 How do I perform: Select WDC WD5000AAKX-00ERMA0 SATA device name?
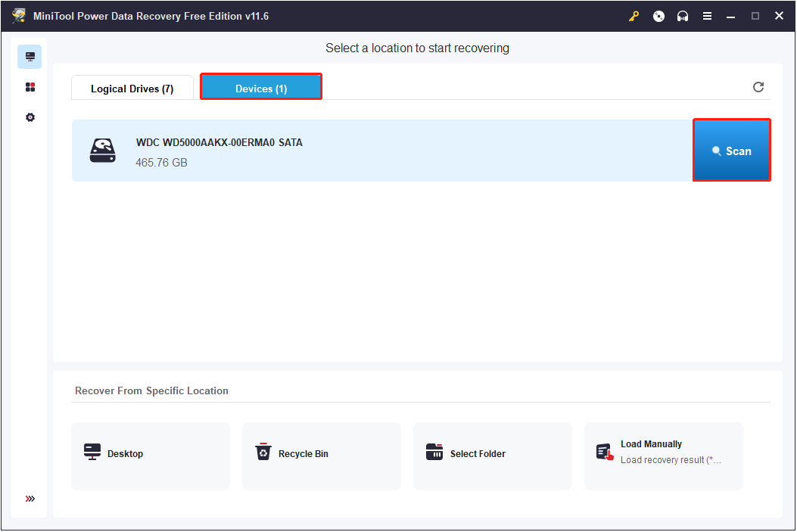point(219,143)
